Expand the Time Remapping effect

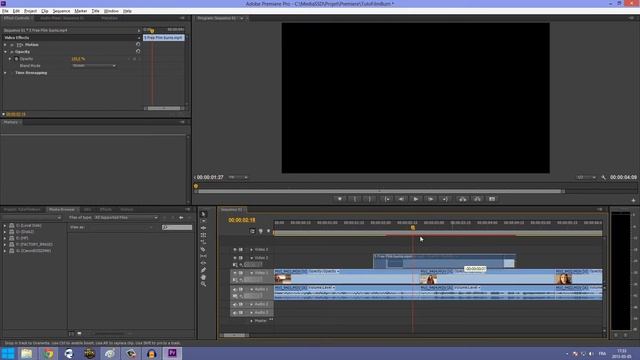coord(5,73)
